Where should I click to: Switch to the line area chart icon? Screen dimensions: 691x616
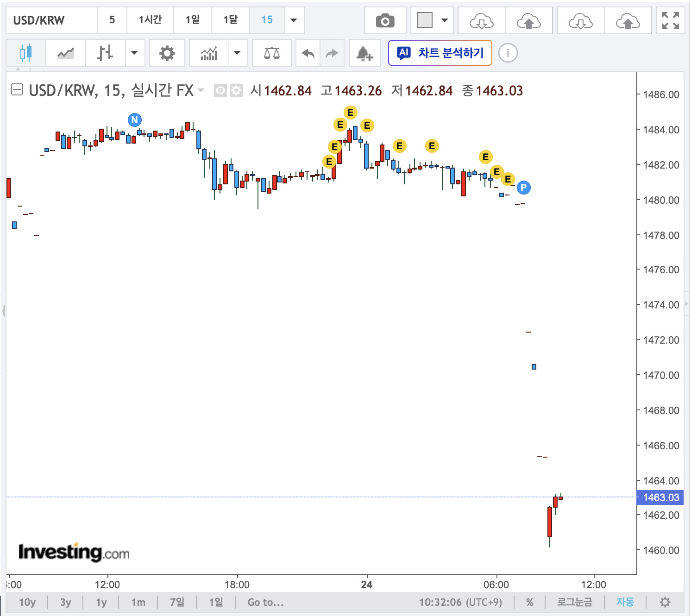click(x=66, y=53)
